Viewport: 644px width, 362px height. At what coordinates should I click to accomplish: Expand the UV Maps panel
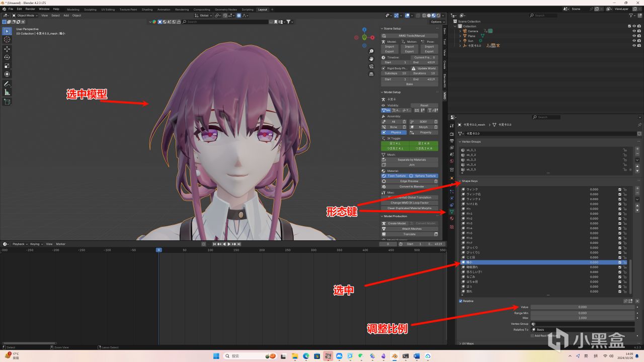pyautogui.click(x=460, y=343)
